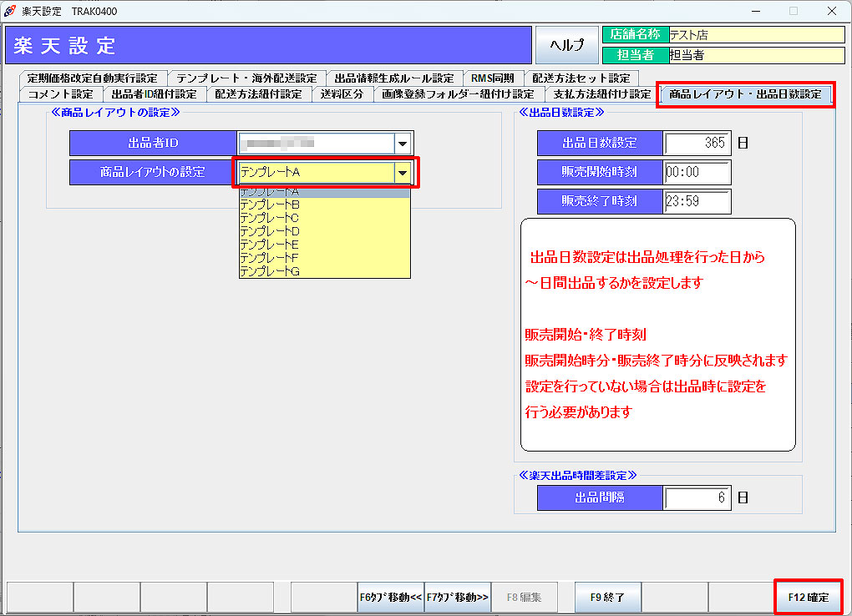Open the ヘルプ help button
852x616 pixels.
pyautogui.click(x=567, y=45)
